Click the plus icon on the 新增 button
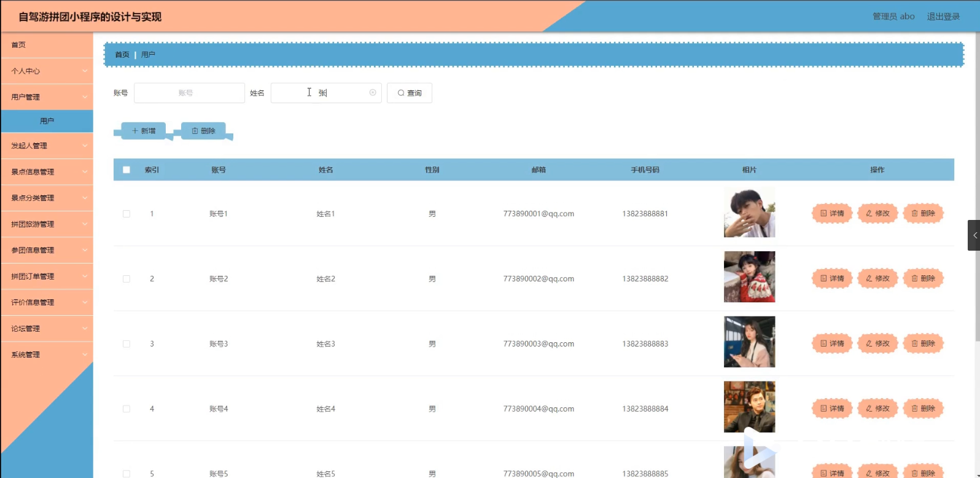Screen dimensions: 980x478 click(135, 131)
